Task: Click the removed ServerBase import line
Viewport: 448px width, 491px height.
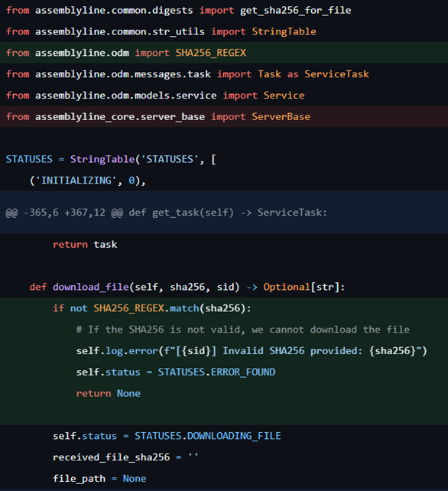Action: pos(224,116)
